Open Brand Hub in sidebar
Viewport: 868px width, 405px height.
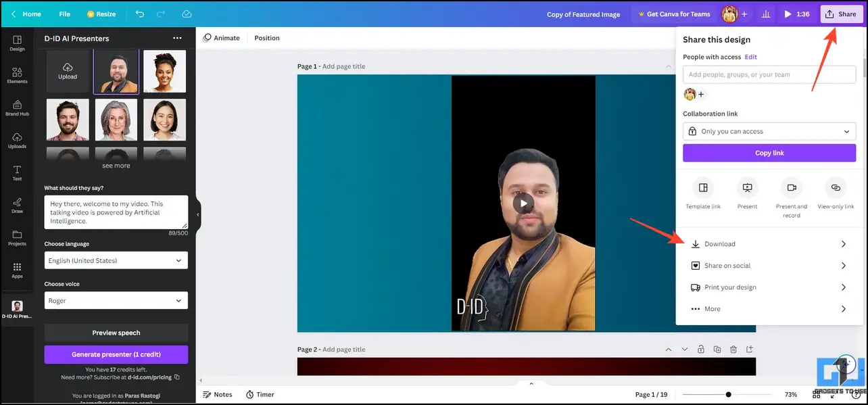[x=17, y=108]
